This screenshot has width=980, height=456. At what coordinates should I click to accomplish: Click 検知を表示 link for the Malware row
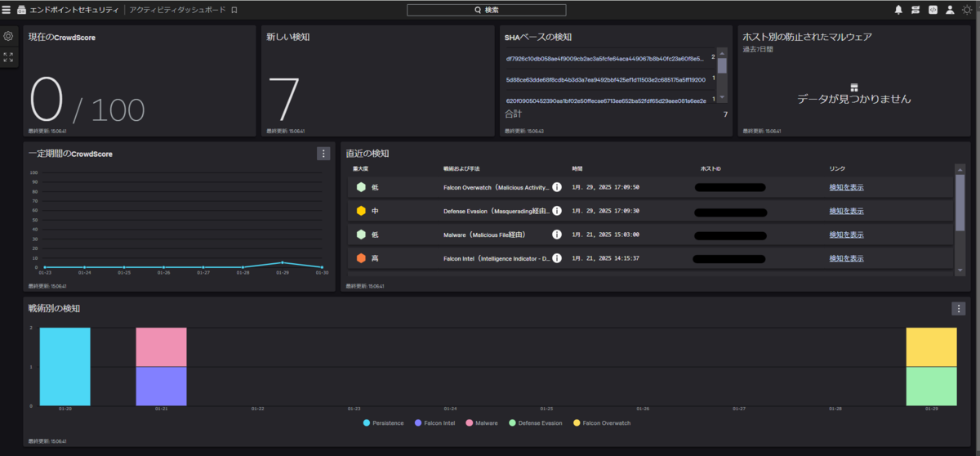(x=846, y=235)
